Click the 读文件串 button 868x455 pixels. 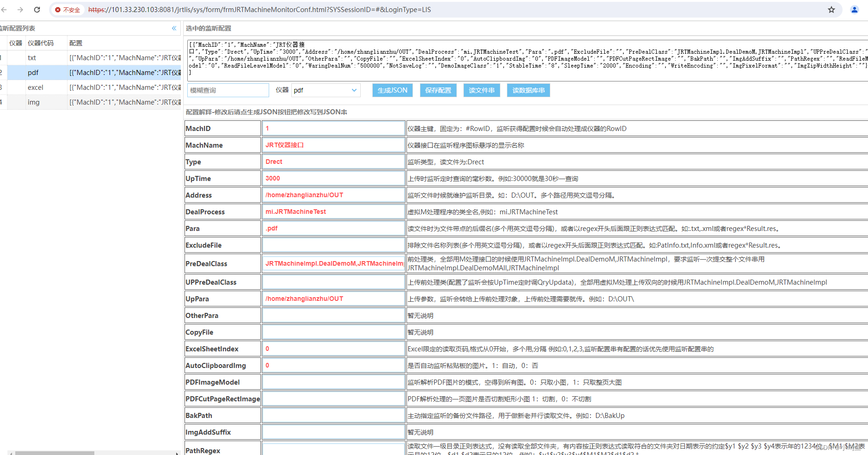click(482, 90)
